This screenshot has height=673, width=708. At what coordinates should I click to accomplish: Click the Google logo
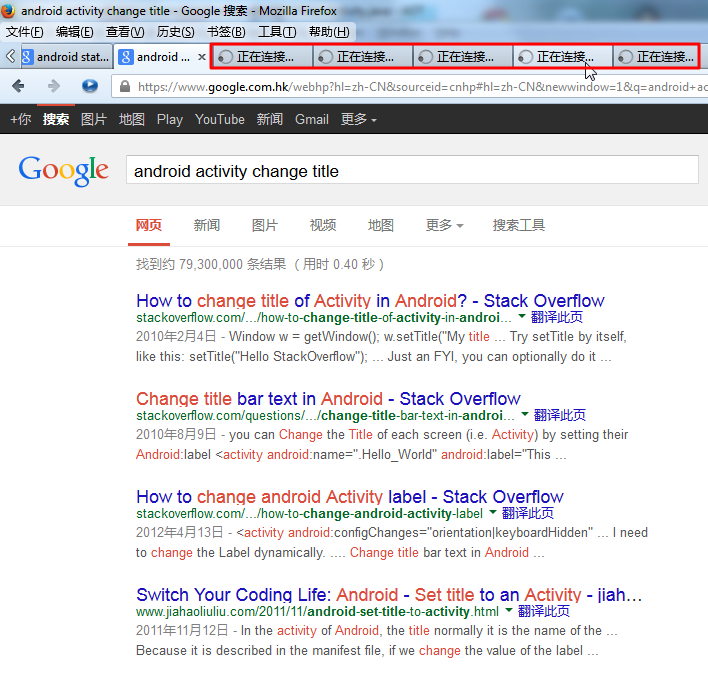(64, 170)
